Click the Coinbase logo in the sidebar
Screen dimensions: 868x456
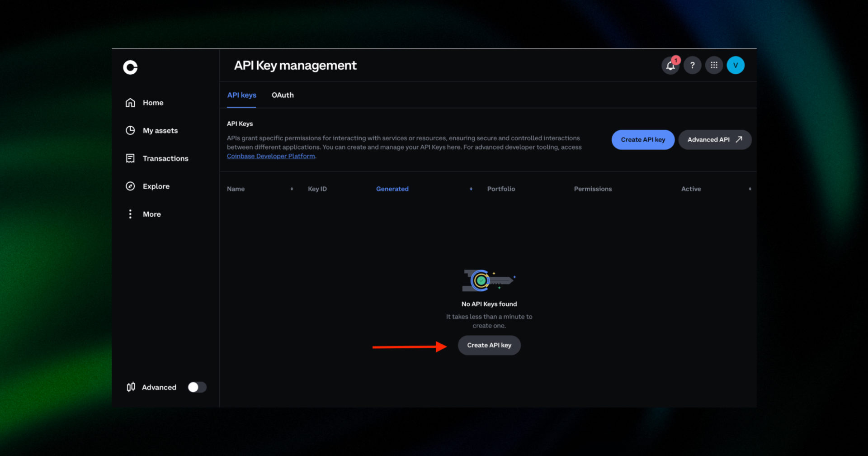tap(130, 66)
